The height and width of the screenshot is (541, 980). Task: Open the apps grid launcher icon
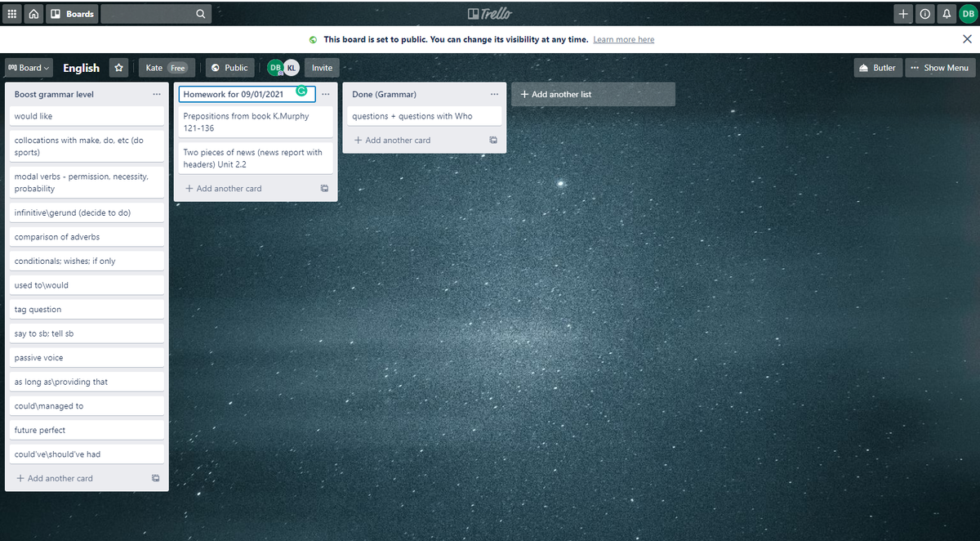[x=12, y=13]
